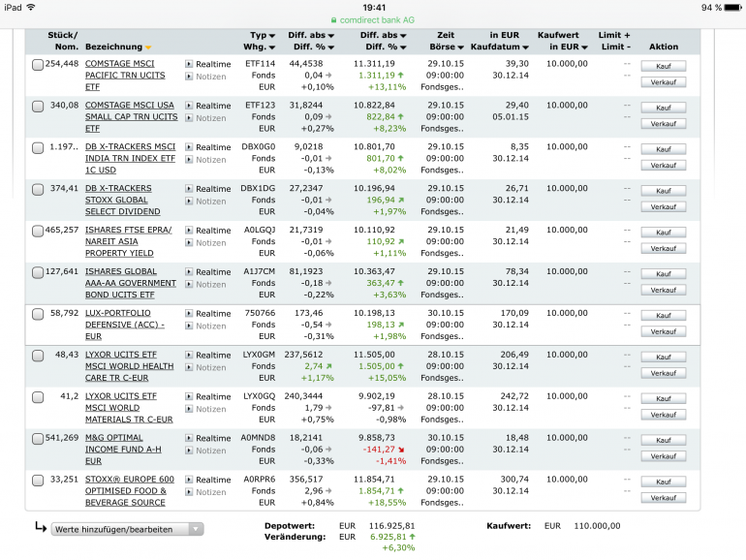746x560 pixels.
Task: Sort by Kaufwert in EUR arrow
Action: (585, 47)
